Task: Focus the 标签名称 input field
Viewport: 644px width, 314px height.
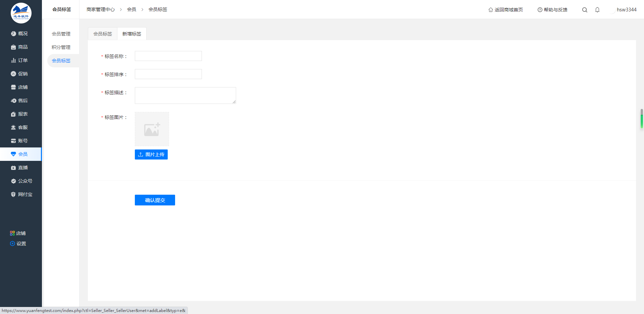Action: [168, 56]
